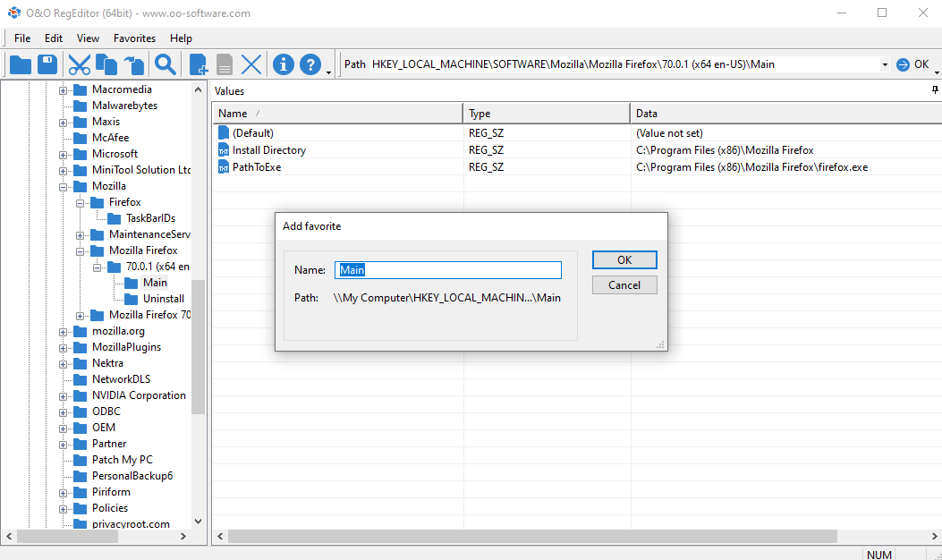Viewport: 942px width, 560px height.
Task: Open the Path history dropdown arrow
Action: click(x=885, y=64)
